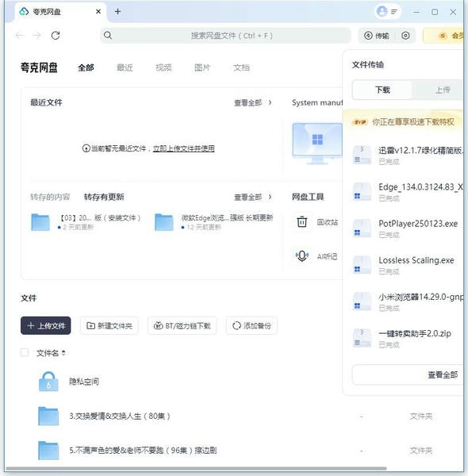Click the 新建文件夹 button
The height and width of the screenshot is (476, 468).
(109, 326)
